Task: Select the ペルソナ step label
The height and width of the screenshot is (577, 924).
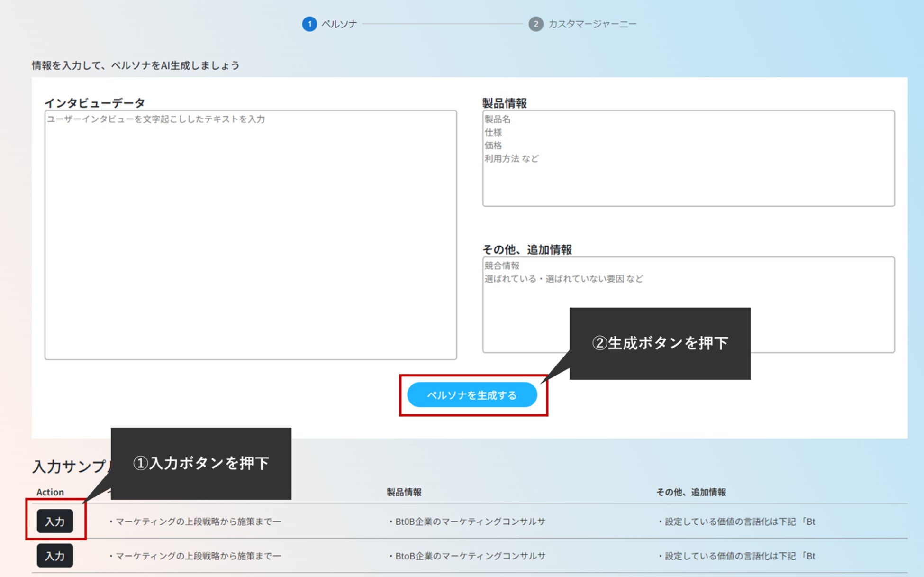Action: (339, 24)
